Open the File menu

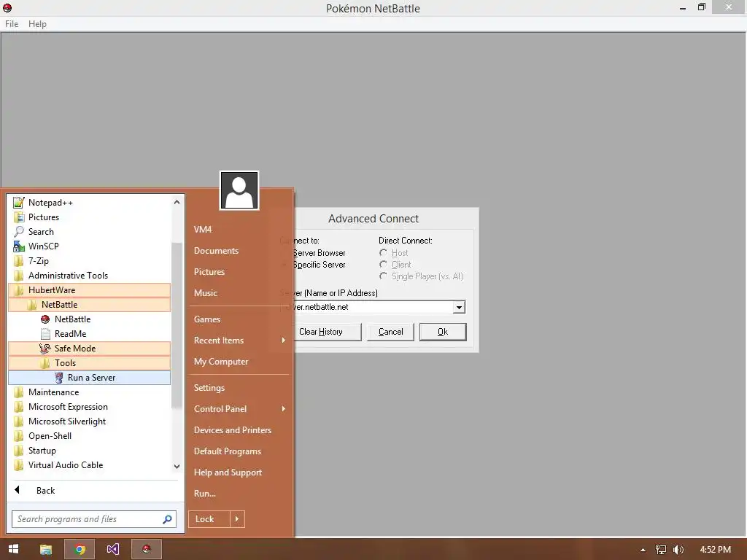coord(12,24)
